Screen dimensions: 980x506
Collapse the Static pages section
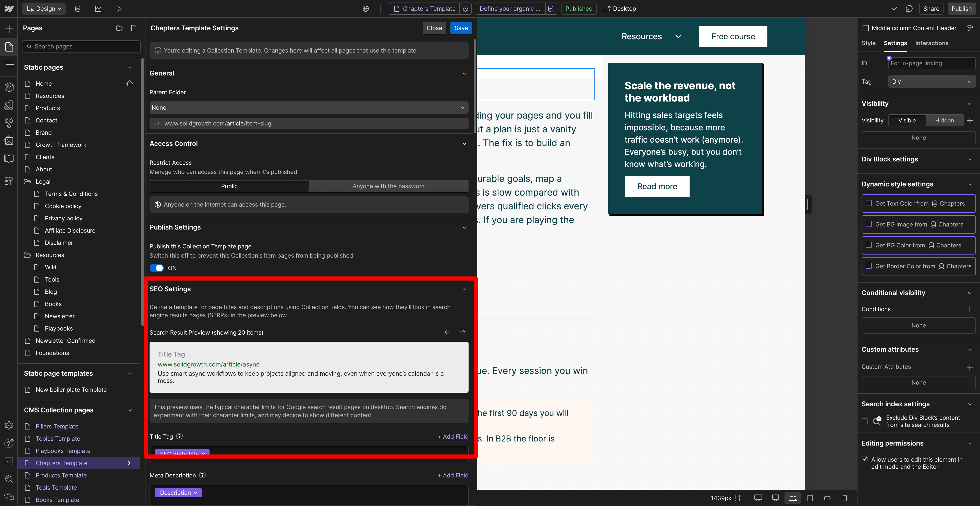[130, 67]
